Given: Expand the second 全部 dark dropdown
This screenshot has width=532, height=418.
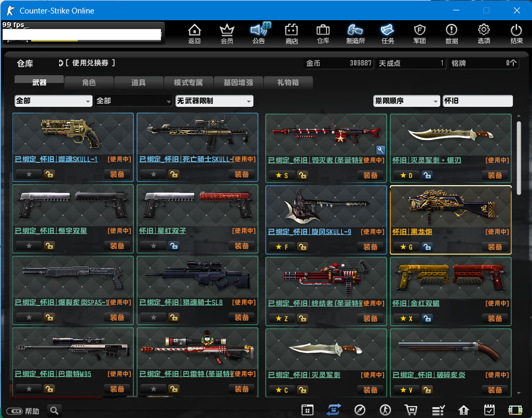Looking at the screenshot, I should point(134,101).
